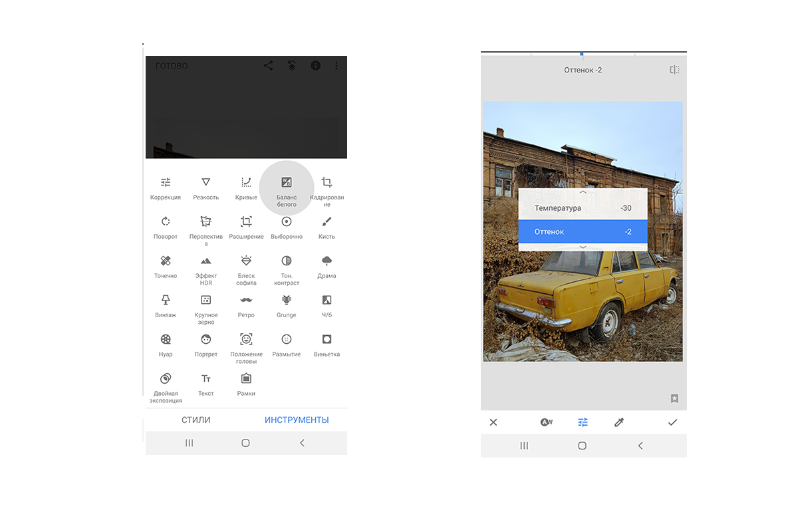Toggle the compare before/after icon

click(x=674, y=70)
